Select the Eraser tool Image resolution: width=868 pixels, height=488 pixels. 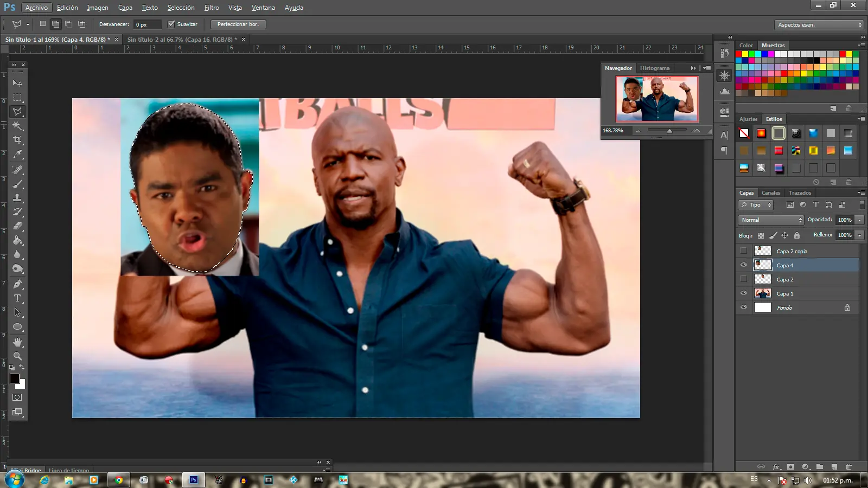(17, 226)
